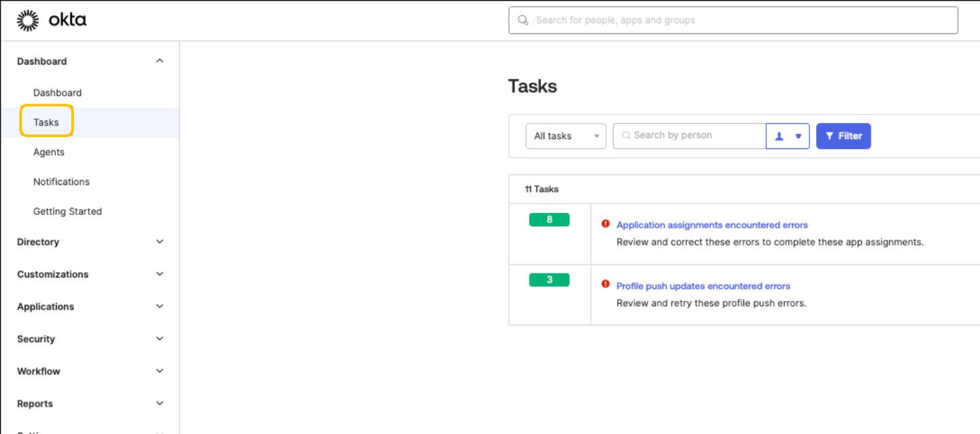Click the blue Filter button
The width and height of the screenshot is (980, 434).
843,136
